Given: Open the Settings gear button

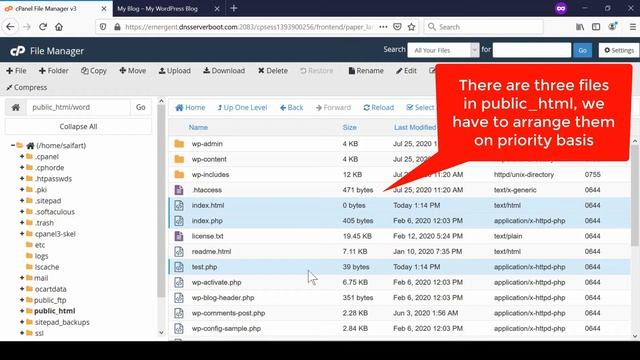Looking at the screenshot, I should click(619, 50).
